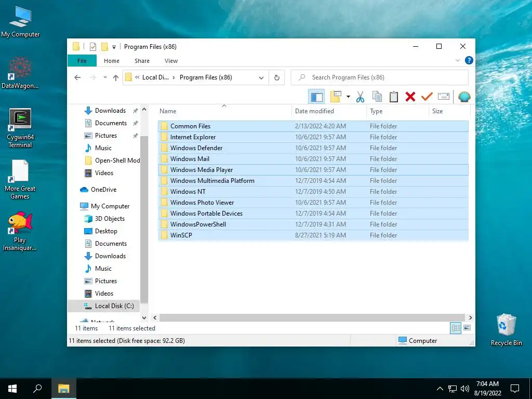Viewport: 532px width, 399px height.
Task: Open Customize Quick Access Toolbar dropdown
Action: (114, 47)
